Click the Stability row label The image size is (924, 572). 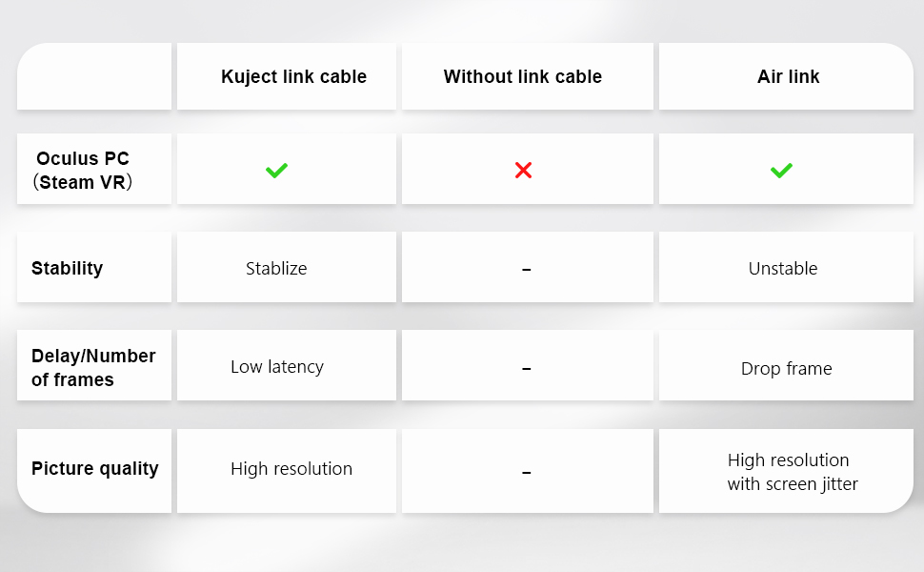[x=67, y=268]
